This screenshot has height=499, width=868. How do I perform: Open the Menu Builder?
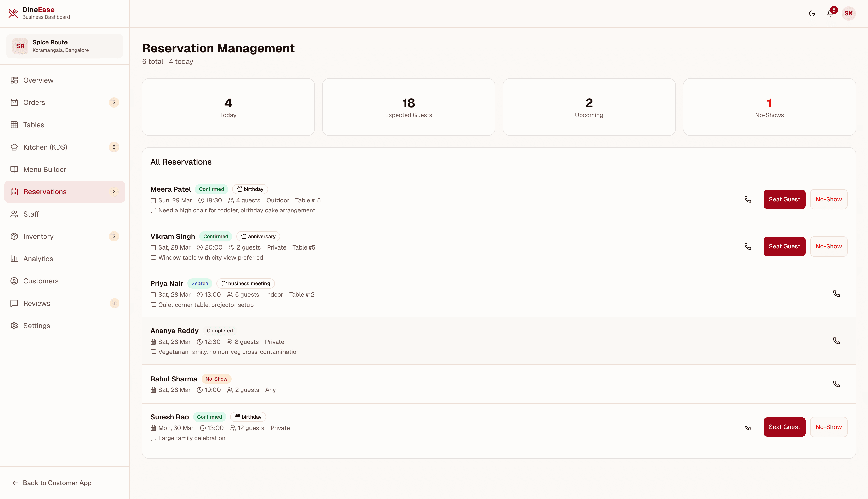(x=45, y=169)
